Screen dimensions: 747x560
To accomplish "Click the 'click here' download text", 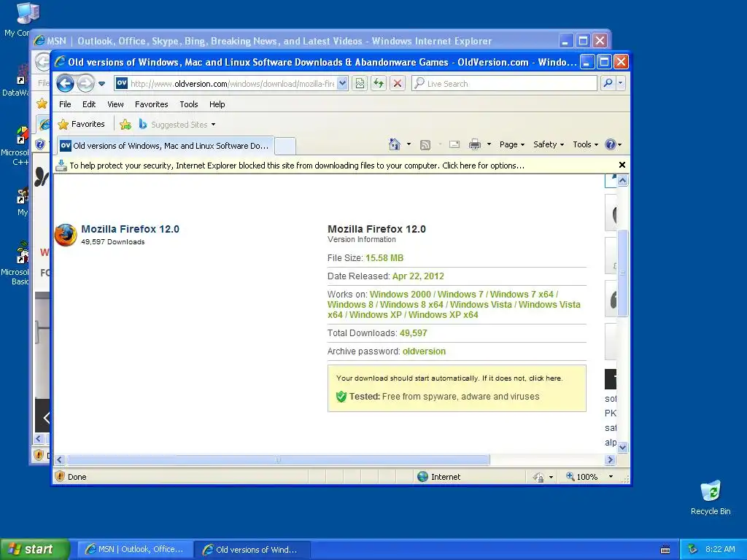I will (545, 378).
